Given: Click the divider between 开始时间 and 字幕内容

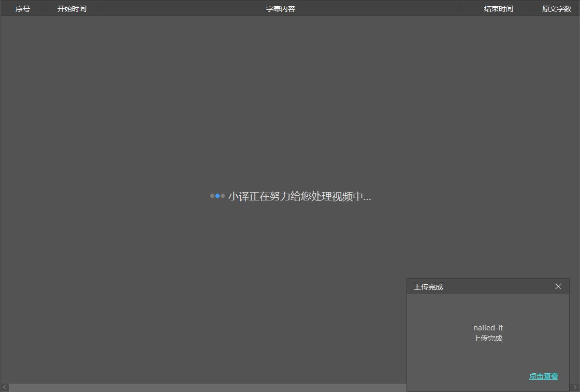Looking at the screenshot, I should (x=98, y=9).
